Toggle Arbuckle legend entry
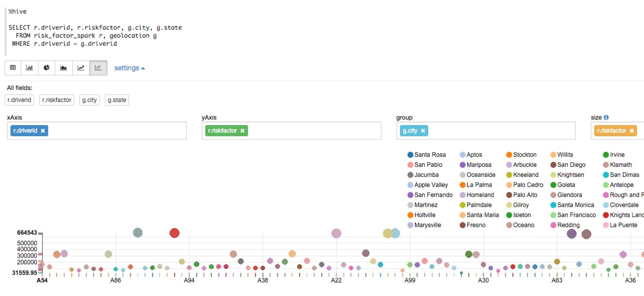 click(x=522, y=165)
